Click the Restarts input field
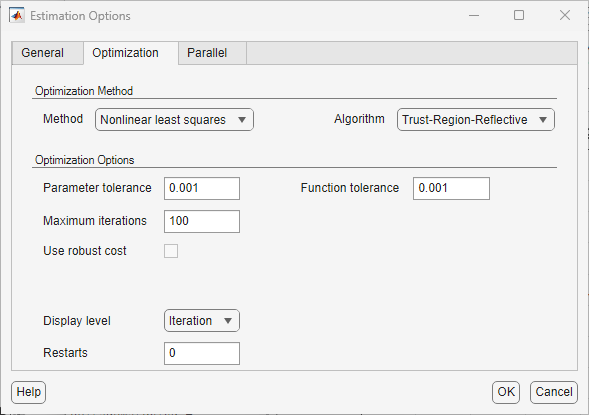Viewport: 589px width, 415px height. (202, 353)
